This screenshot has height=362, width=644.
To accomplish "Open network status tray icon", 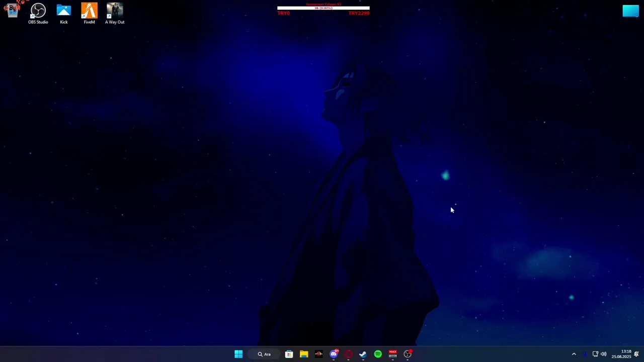I will (595, 354).
